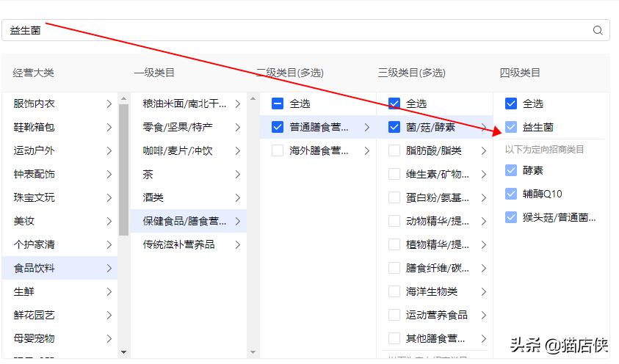Expand the 生鲜 category chevron
The width and height of the screenshot is (619, 364).
[109, 292]
